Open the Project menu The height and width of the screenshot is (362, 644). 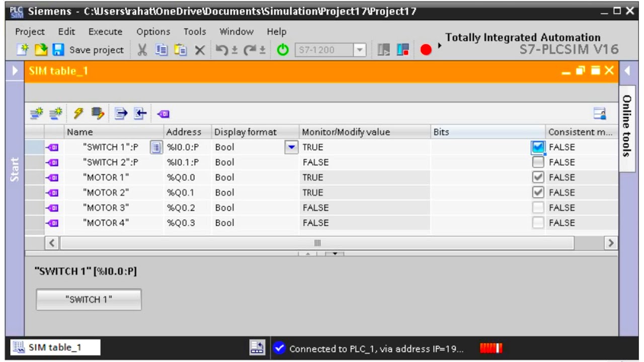30,32
